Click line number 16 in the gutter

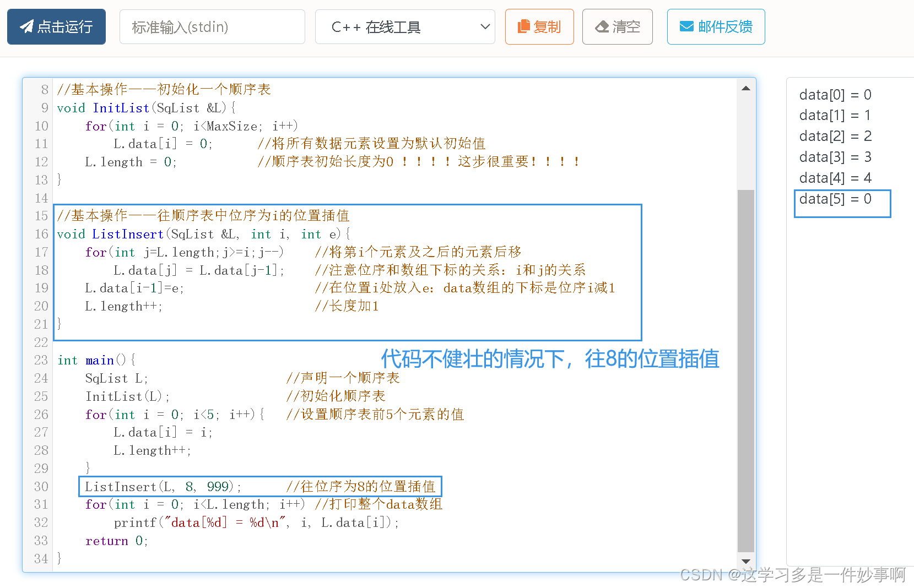[41, 234]
